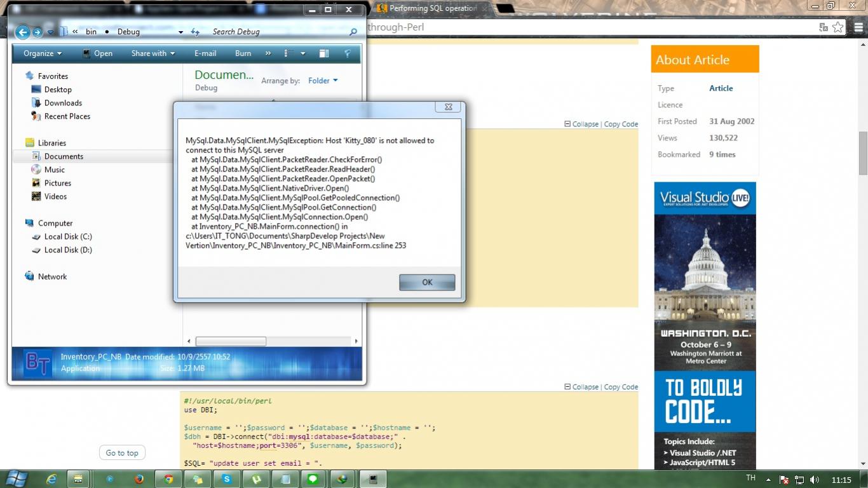The height and width of the screenshot is (488, 868).
Task: Click the Explorer horizontal scrollbar thumb
Action: [231, 341]
